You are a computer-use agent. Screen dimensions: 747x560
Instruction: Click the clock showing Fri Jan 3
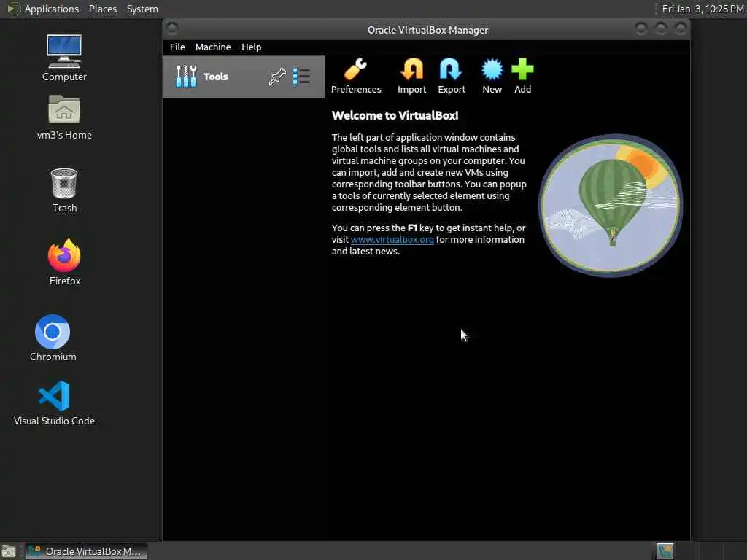click(x=703, y=9)
